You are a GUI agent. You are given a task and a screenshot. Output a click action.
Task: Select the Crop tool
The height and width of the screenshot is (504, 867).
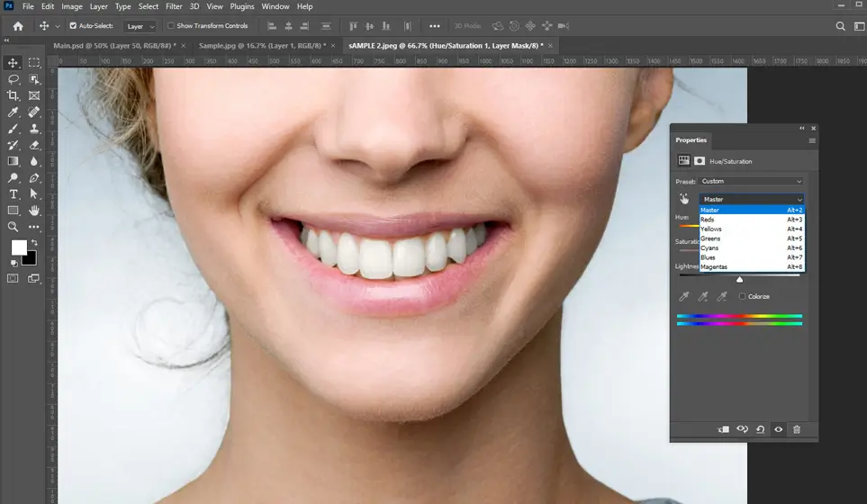(13, 95)
